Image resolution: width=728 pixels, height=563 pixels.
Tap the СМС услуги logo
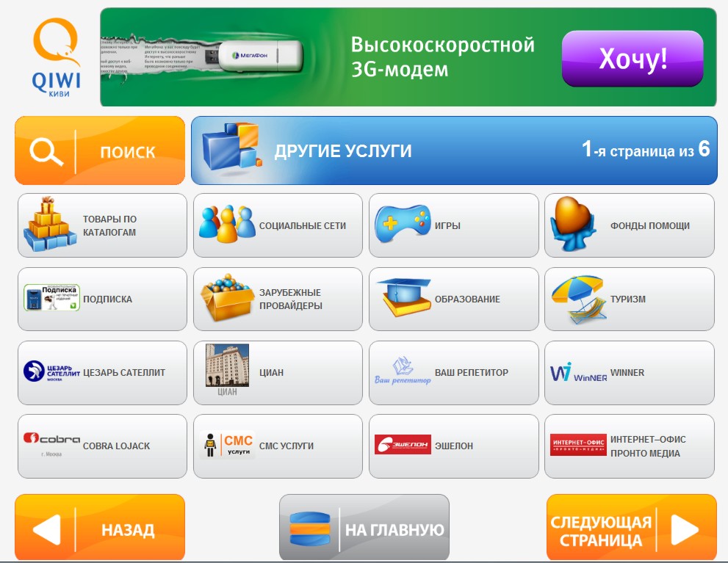227,446
